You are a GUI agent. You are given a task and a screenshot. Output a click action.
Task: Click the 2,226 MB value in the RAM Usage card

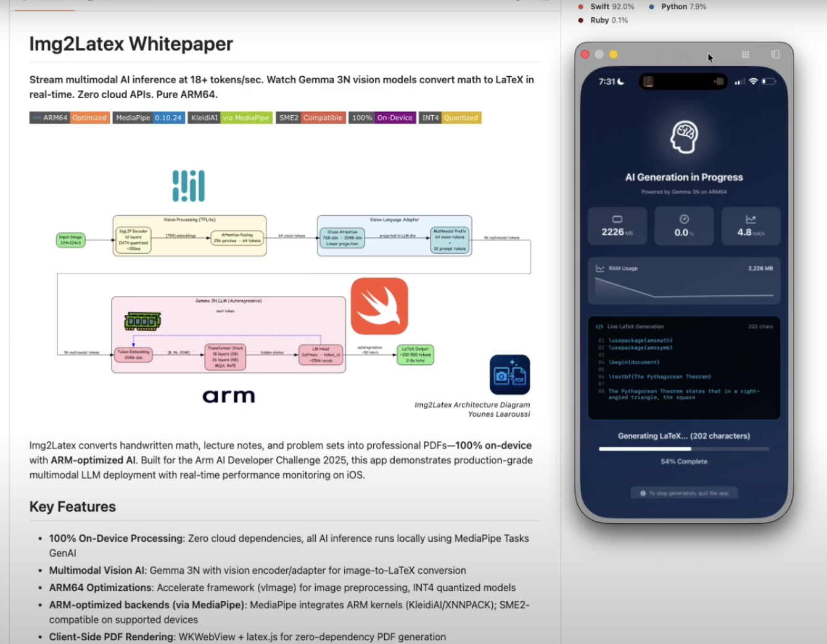coord(760,269)
